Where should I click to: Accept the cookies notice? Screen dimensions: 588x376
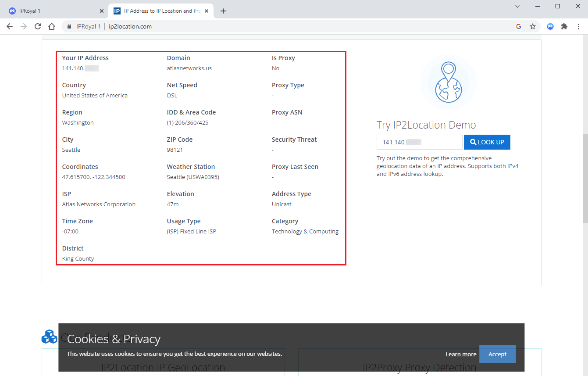click(x=497, y=354)
